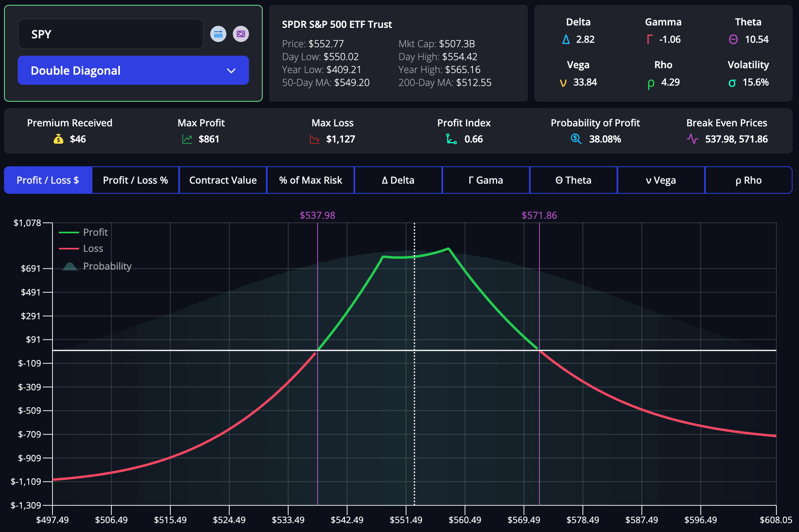This screenshot has width=799, height=532.
Task: Click the Probability of Profit magnifier icon
Action: click(575, 139)
